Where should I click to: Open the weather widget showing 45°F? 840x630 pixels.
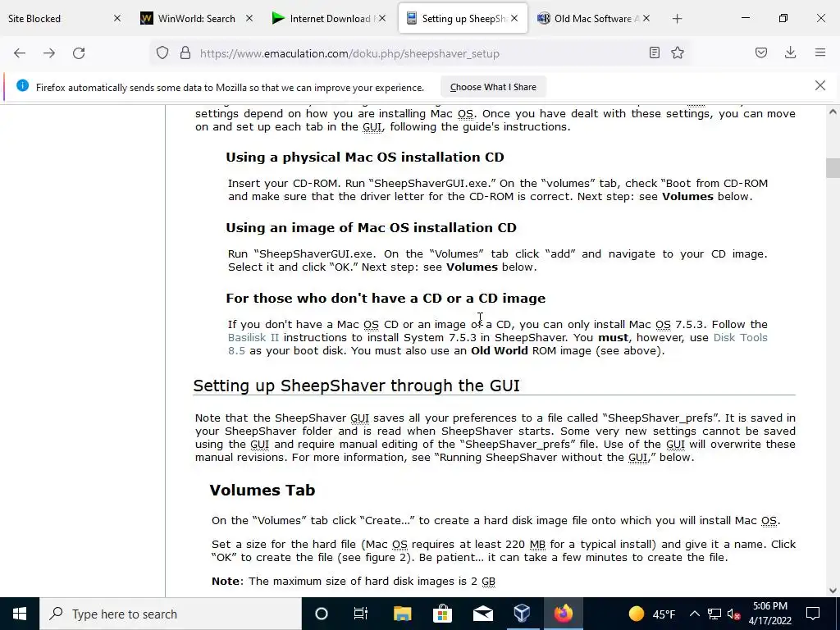pos(652,614)
